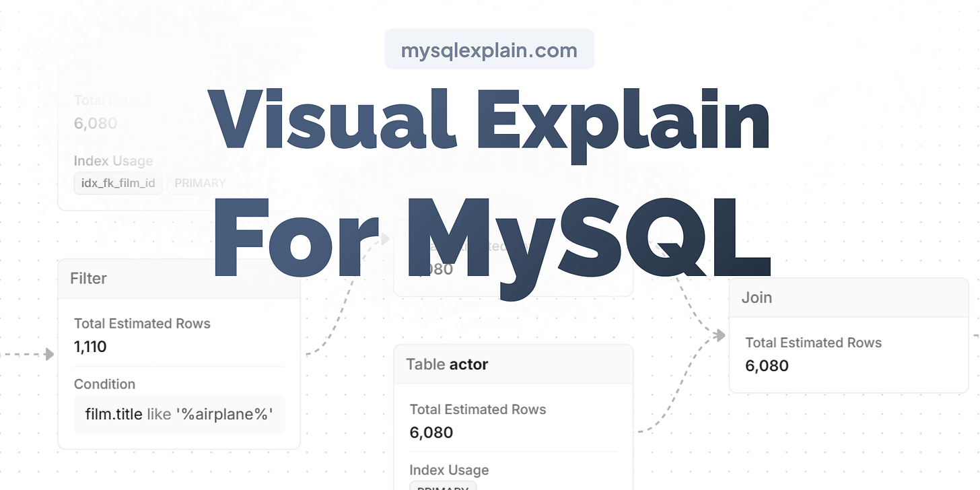This screenshot has height=490, width=980.
Task: Click Total Estimated Rows label in Table actor
Action: click(x=478, y=409)
